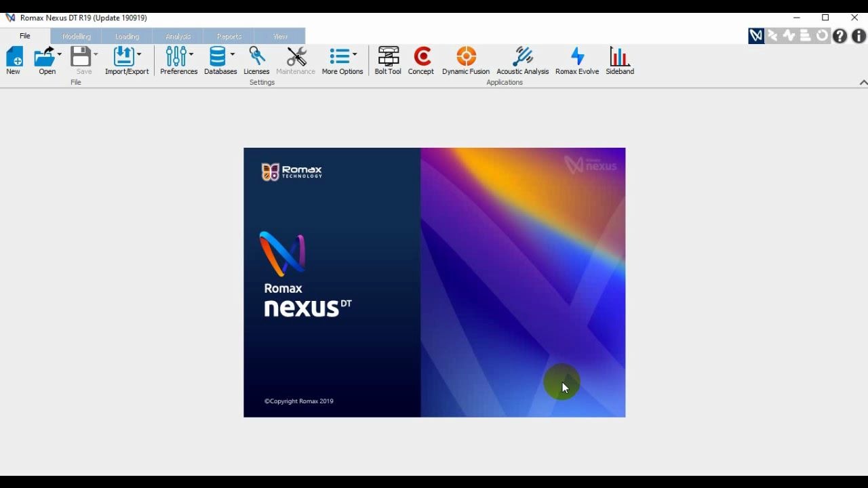Viewport: 868px width, 488px height.
Task: Switch to the Reports ribbon tab
Action: (229, 36)
